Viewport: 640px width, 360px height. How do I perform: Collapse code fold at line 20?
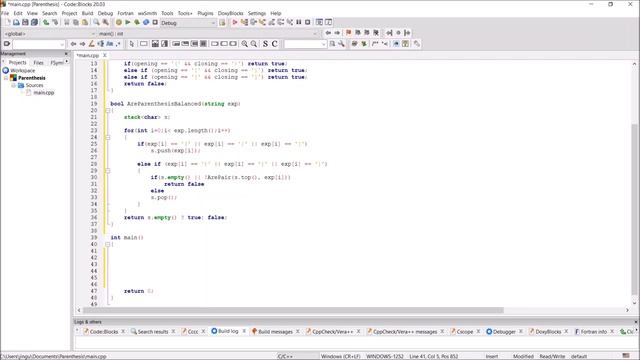tap(108, 111)
